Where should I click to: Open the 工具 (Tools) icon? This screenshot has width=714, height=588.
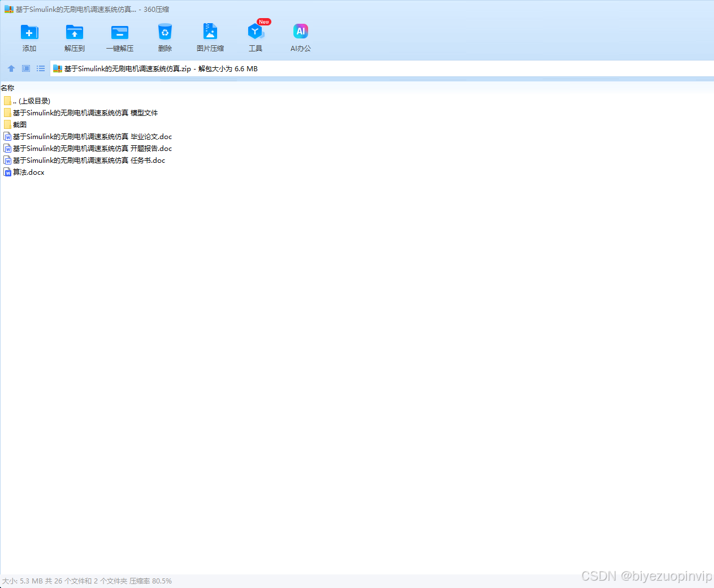[x=256, y=32]
